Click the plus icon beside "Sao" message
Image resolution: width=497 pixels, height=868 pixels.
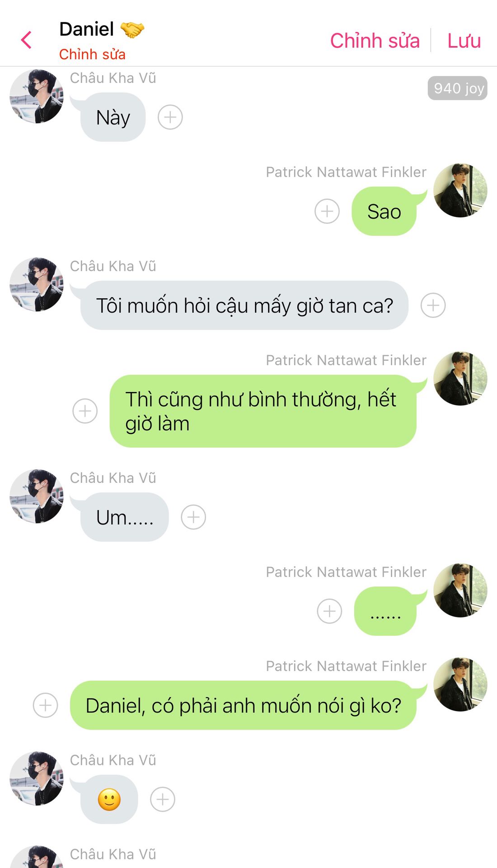point(327,211)
